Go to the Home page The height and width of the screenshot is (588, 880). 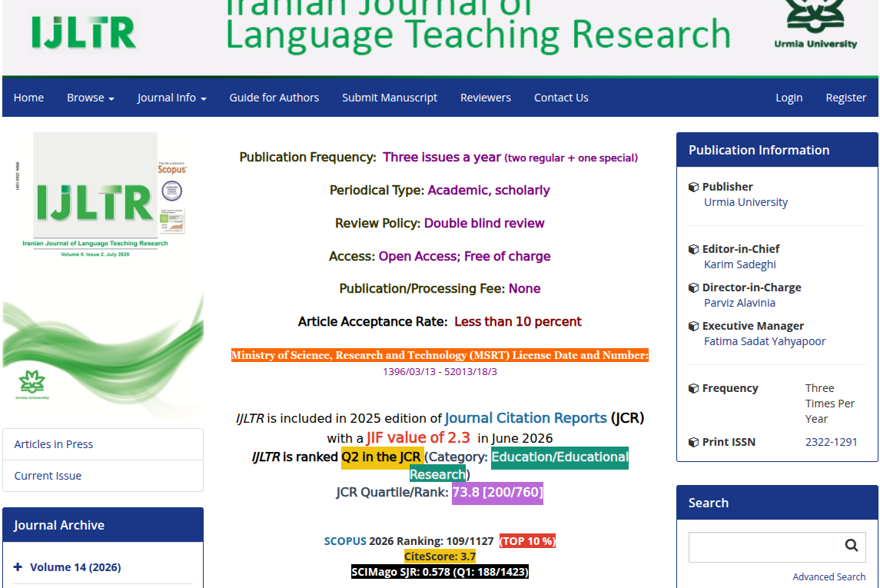click(x=28, y=98)
